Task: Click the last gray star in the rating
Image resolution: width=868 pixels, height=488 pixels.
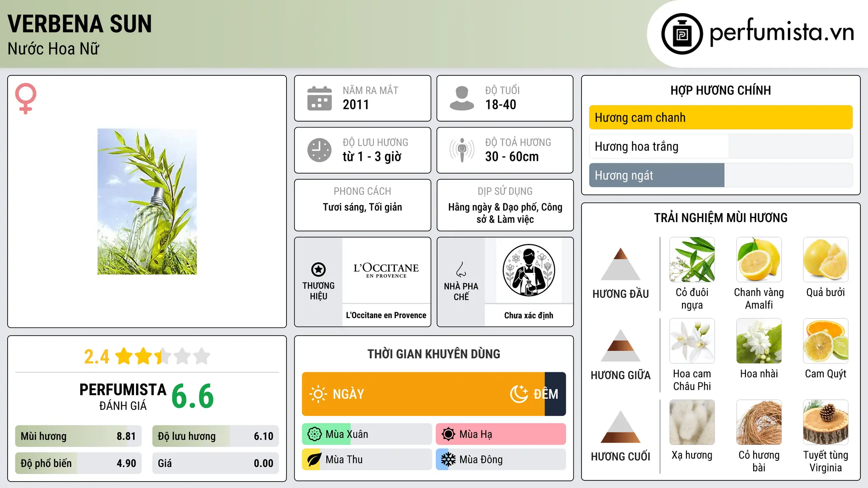Action: (x=202, y=356)
